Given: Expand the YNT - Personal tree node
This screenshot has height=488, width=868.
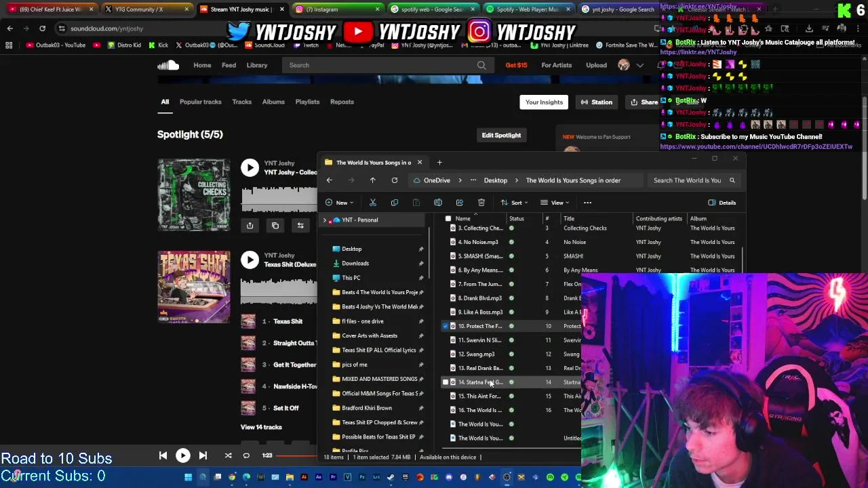Looking at the screenshot, I should pos(324,220).
